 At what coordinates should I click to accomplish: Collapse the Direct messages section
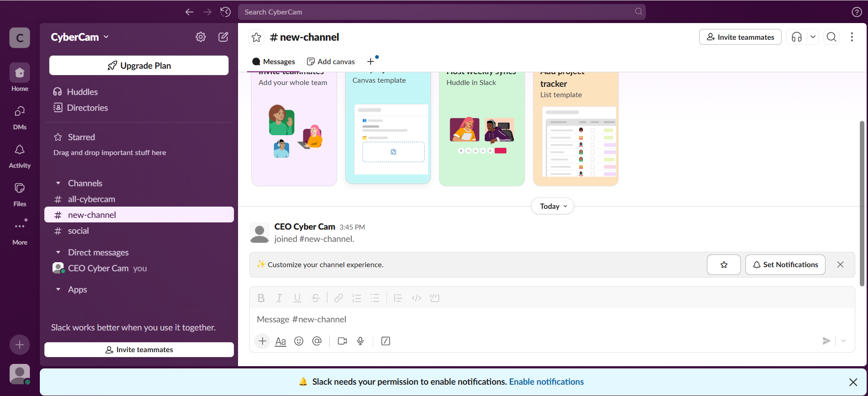(x=58, y=252)
